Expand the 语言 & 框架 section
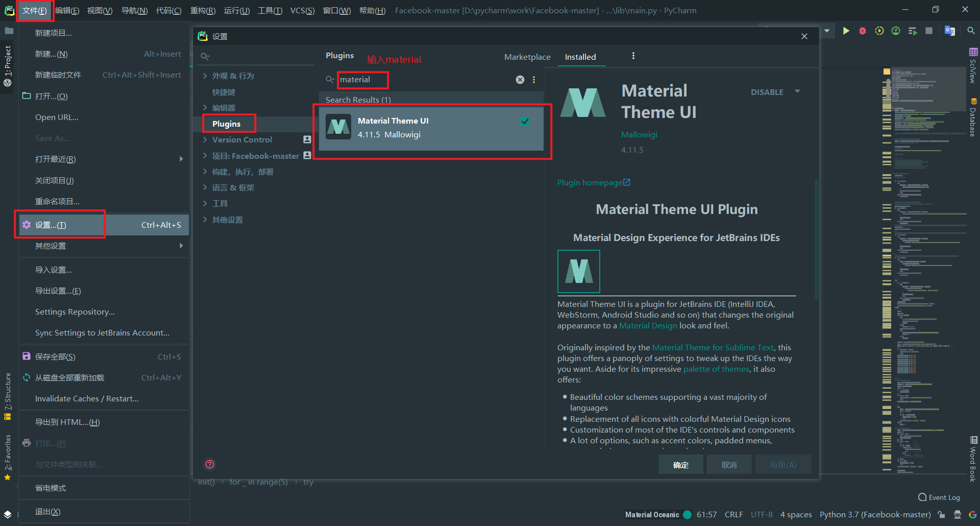The image size is (980, 526). coord(205,187)
